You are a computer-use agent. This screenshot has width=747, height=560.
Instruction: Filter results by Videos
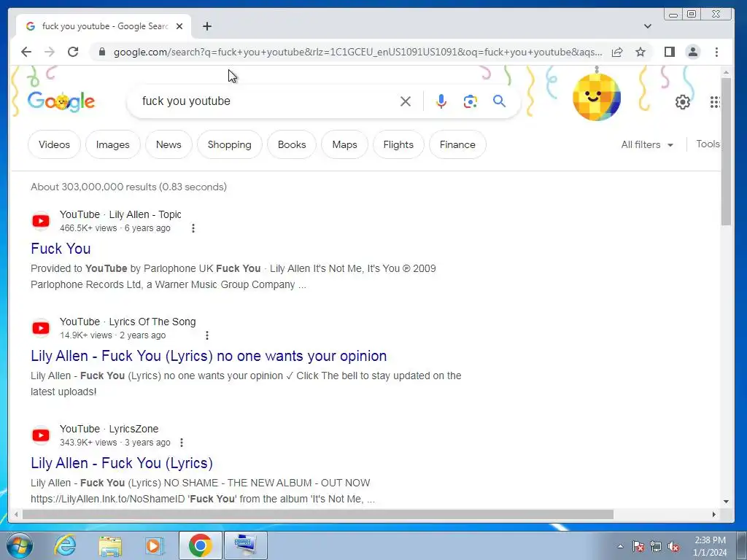tap(54, 144)
